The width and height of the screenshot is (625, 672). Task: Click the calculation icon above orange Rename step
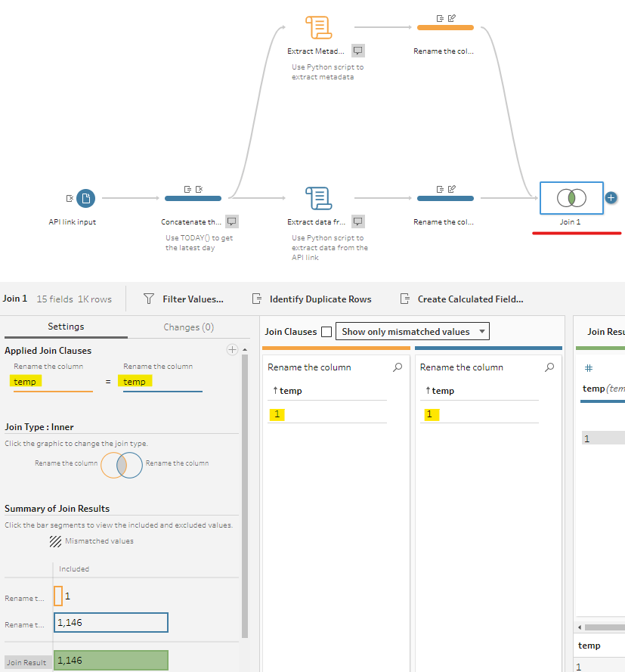(440, 18)
